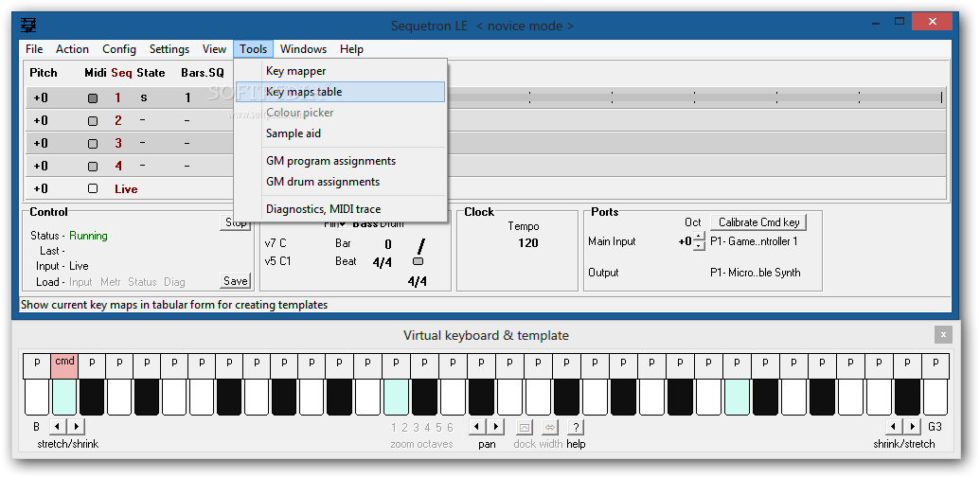Click the dock icon button
Viewport: 980px width, 478px height.
point(525,428)
